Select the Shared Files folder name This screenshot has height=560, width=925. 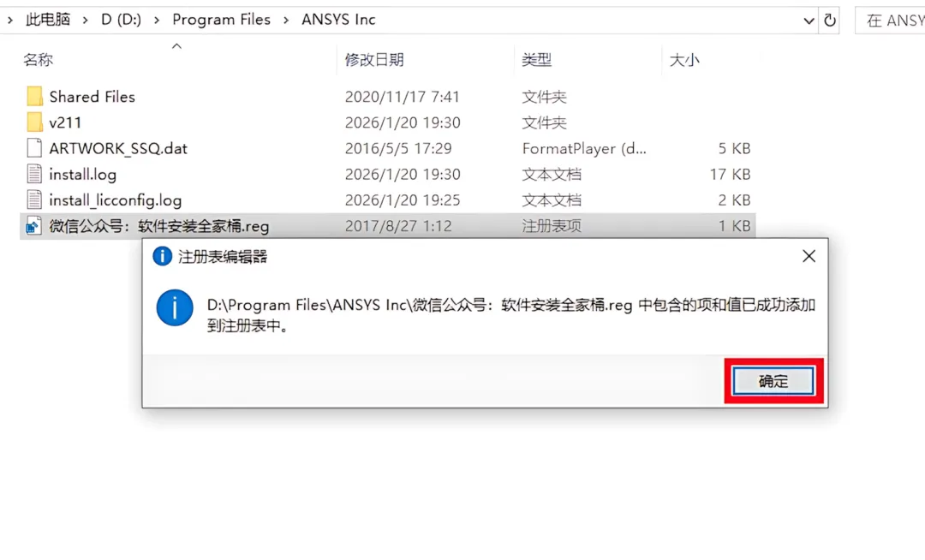tap(92, 97)
